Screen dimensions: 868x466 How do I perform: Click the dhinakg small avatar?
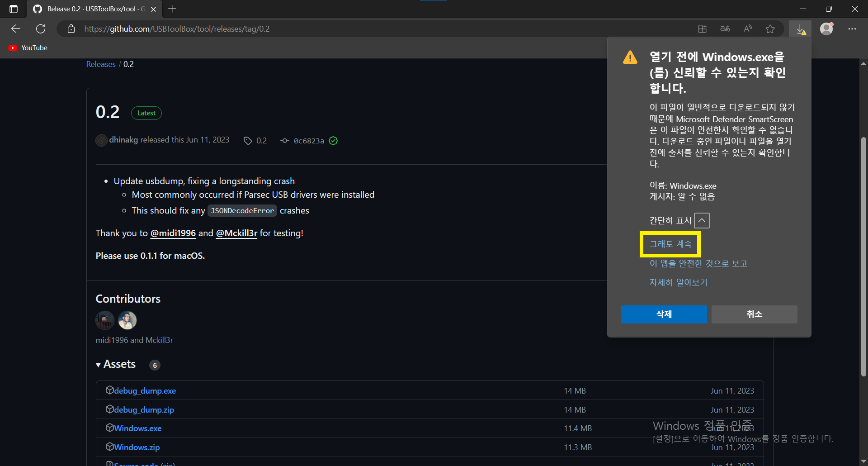[101, 140]
